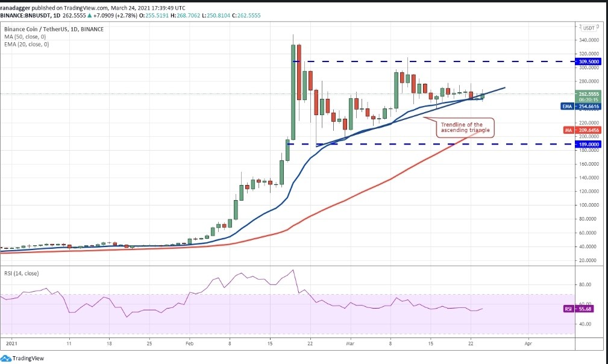Click the 180.0000 price axis label
Image resolution: width=608 pixels, height=364 pixels.
(x=589, y=151)
